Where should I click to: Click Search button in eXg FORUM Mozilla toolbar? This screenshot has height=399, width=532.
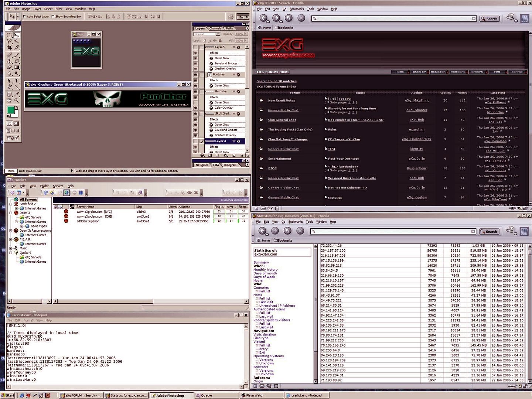(490, 18)
